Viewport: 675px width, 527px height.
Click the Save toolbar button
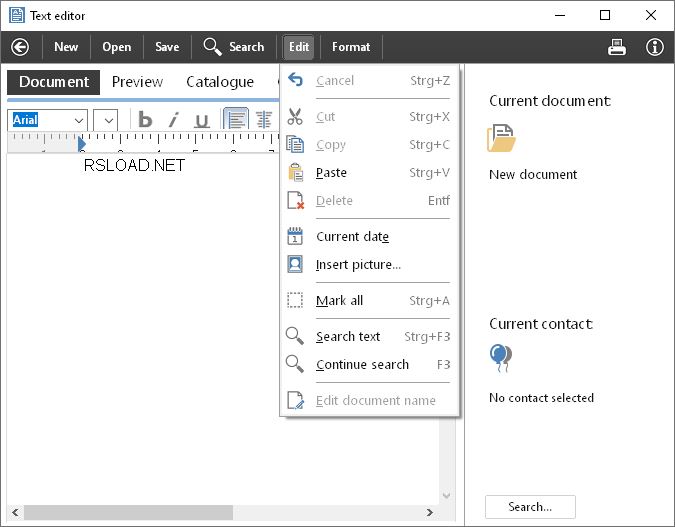click(167, 47)
